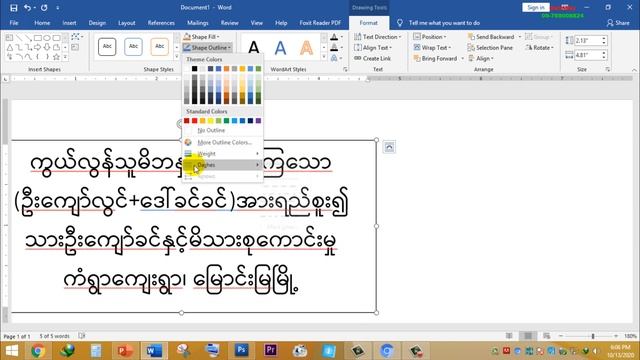640x360 pixels.
Task: Click the Draw Text Box icon
Action: pos(75,47)
